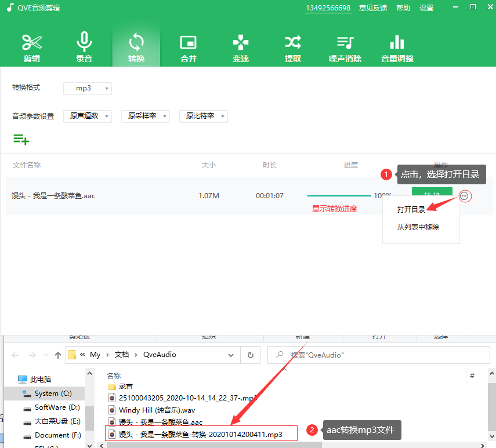Open the 剪辑 scissors tool
Image resolution: width=496 pixels, height=448 pixels.
coord(32,48)
